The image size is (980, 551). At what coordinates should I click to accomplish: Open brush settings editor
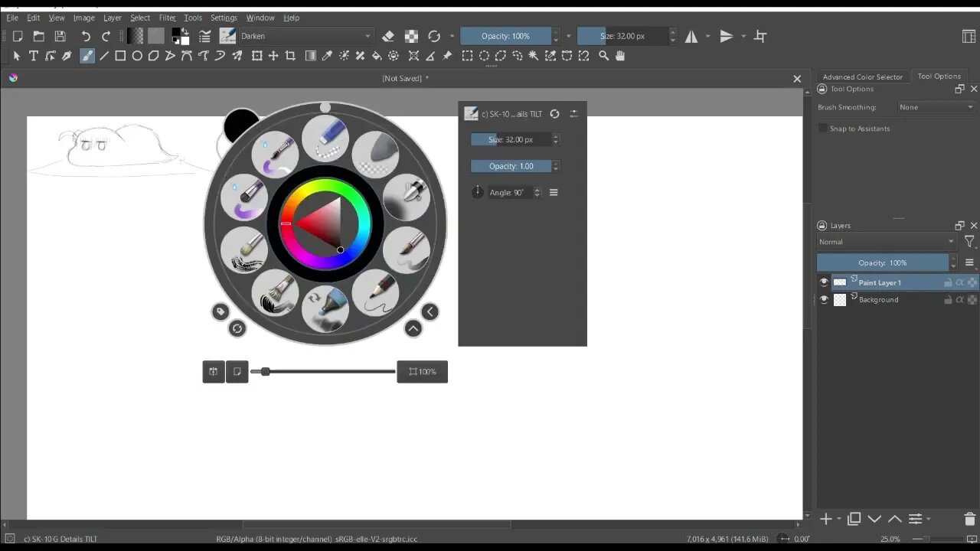pyautogui.click(x=204, y=36)
